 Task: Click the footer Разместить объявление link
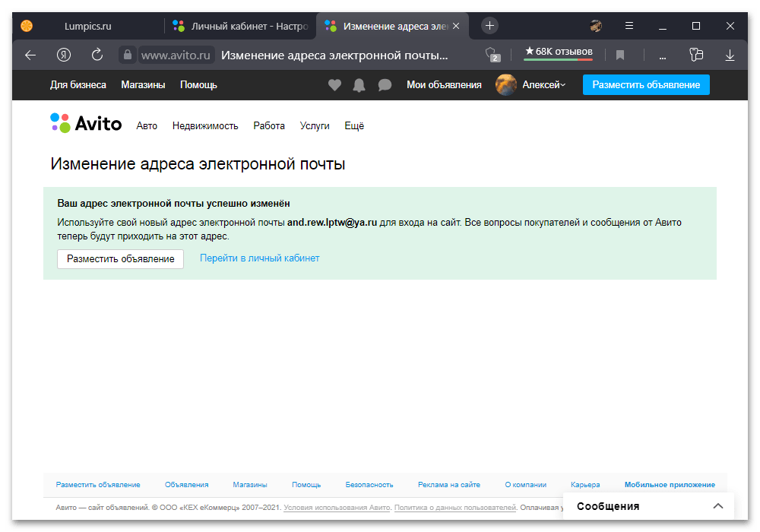point(98,485)
